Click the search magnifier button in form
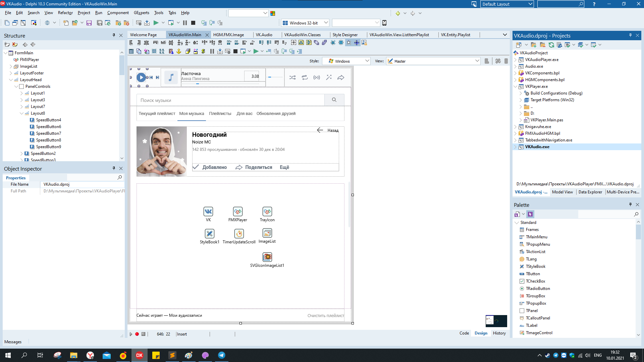The height and width of the screenshot is (362, 644). [x=334, y=100]
